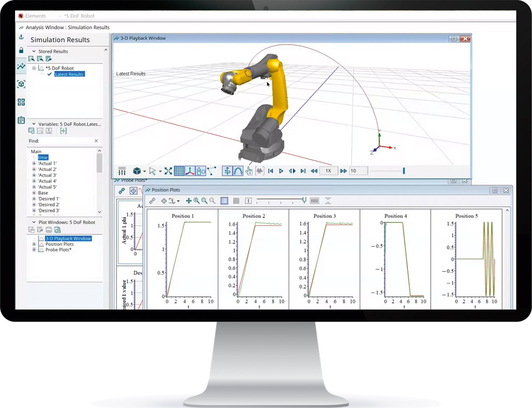Select Latest Results in Stored Results
Screen dimensions: 532x408
pos(69,74)
